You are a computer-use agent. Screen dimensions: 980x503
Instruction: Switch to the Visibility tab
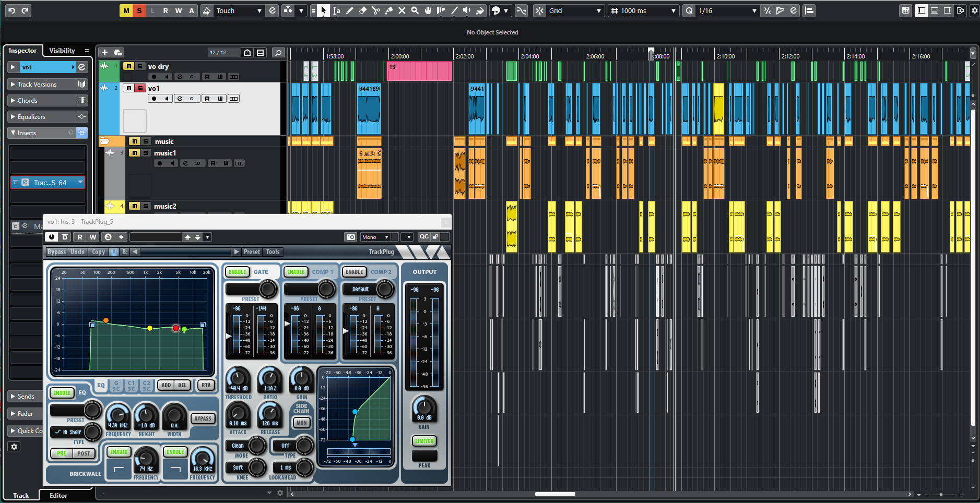[62, 51]
